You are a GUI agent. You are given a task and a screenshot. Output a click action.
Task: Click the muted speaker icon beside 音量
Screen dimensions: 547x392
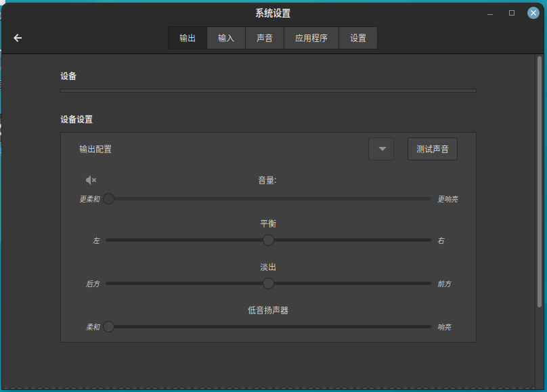pos(91,180)
